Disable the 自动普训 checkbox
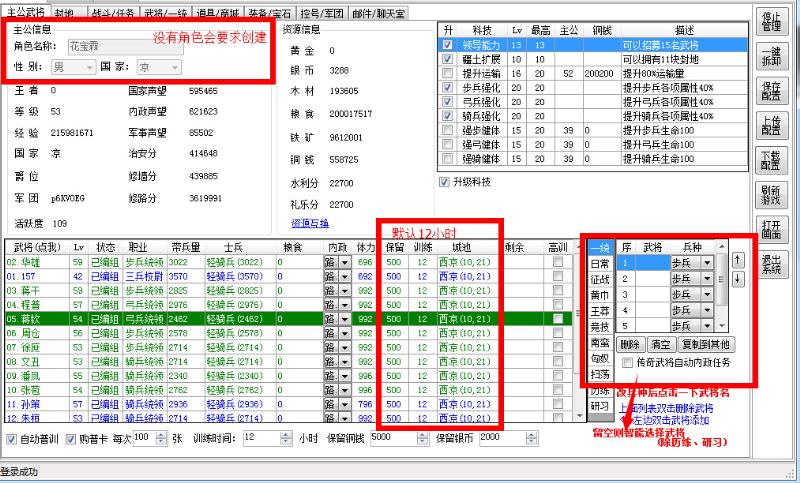This screenshot has height=483, width=800. coord(11,438)
